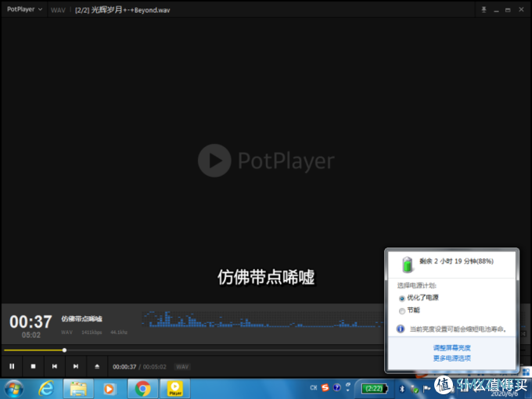532x399 pixels.
Task: Click the blue help tray icon
Action: coord(336,387)
